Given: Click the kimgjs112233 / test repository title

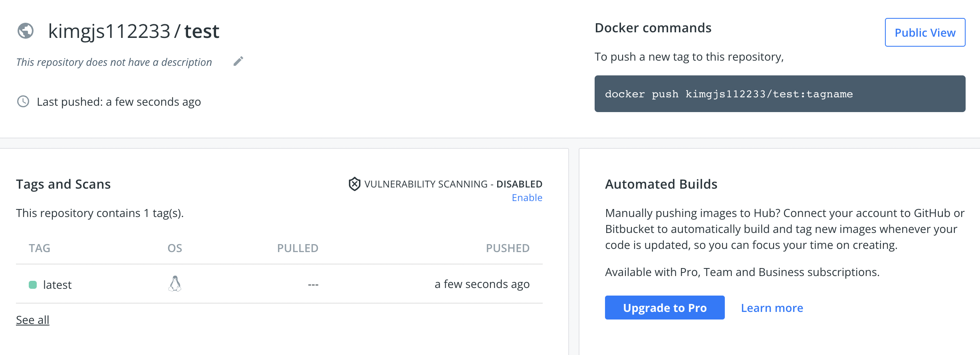Looking at the screenshot, I should click(x=134, y=31).
